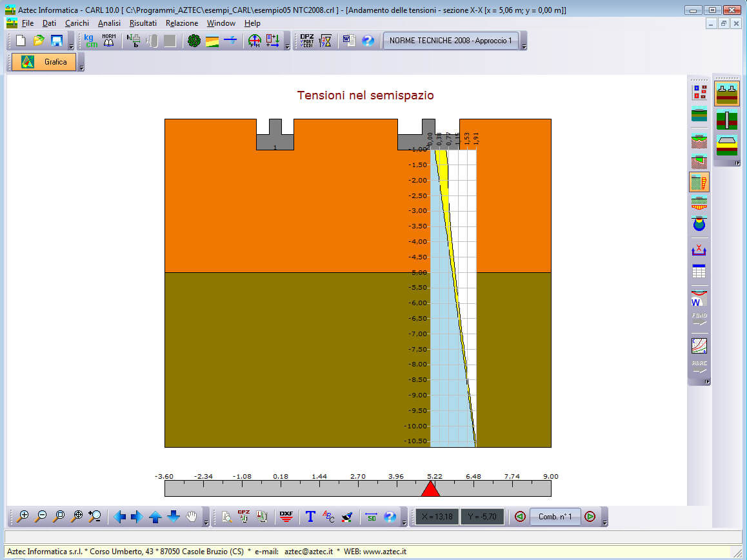Open the Risultati menu
This screenshot has height=560, width=747.
[x=143, y=23]
